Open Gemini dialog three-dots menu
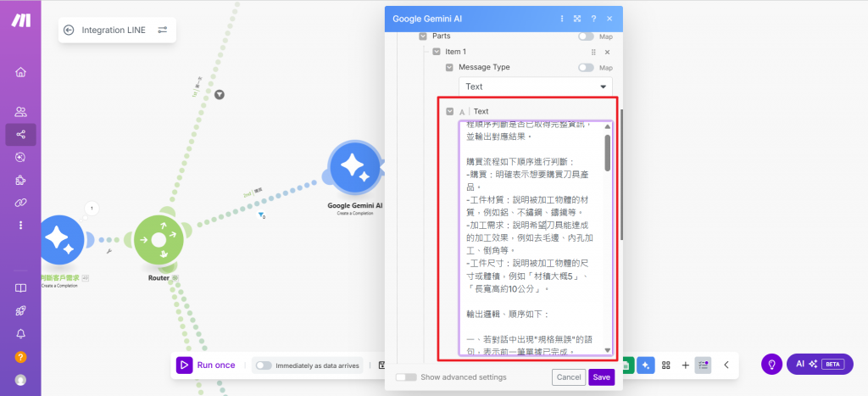The width and height of the screenshot is (868, 396). [x=562, y=19]
